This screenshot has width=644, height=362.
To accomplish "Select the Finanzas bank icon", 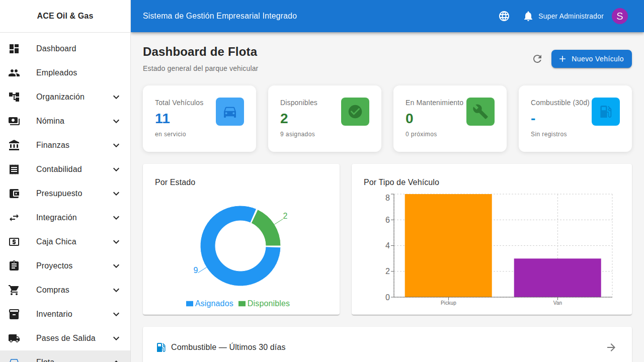I will pyautogui.click(x=14, y=145).
